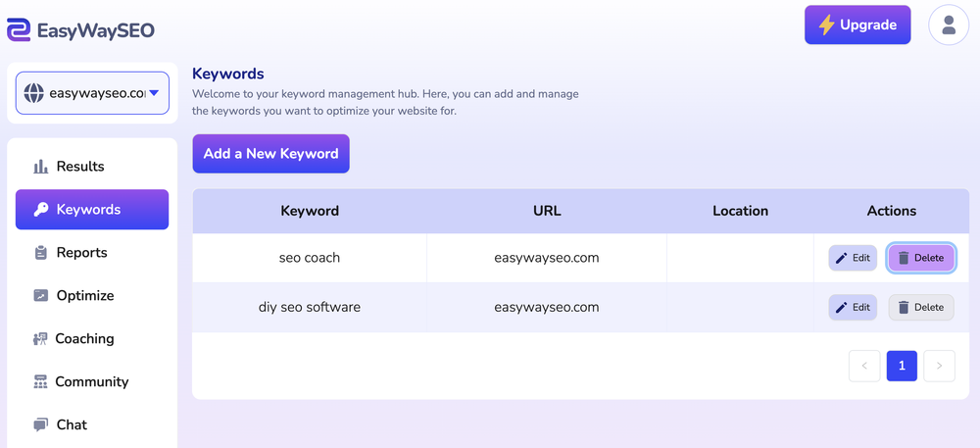Click easywayseo.com URL in diy seo software row
Screen dimensions: 980x448
coord(547,307)
